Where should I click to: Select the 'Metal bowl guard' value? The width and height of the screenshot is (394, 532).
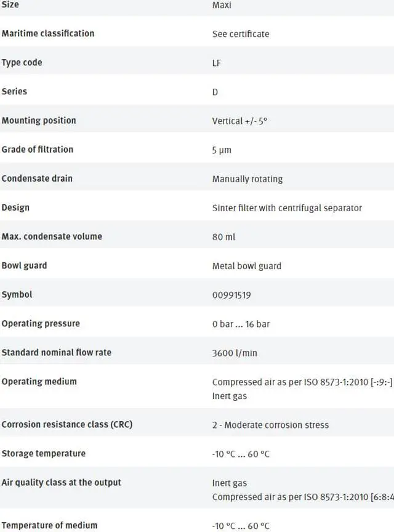tap(247, 266)
